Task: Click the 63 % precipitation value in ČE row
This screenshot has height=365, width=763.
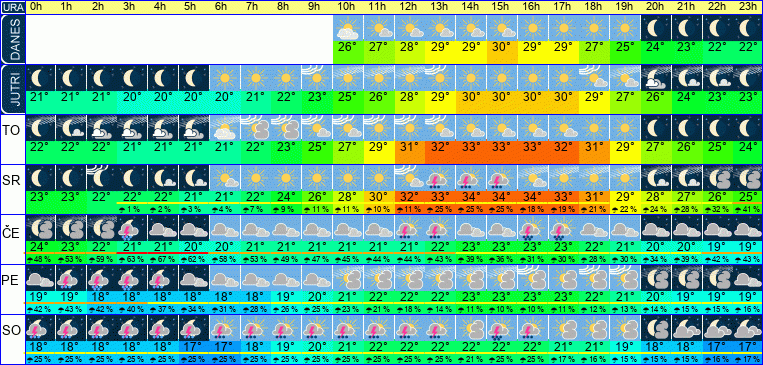Action: coord(133,259)
